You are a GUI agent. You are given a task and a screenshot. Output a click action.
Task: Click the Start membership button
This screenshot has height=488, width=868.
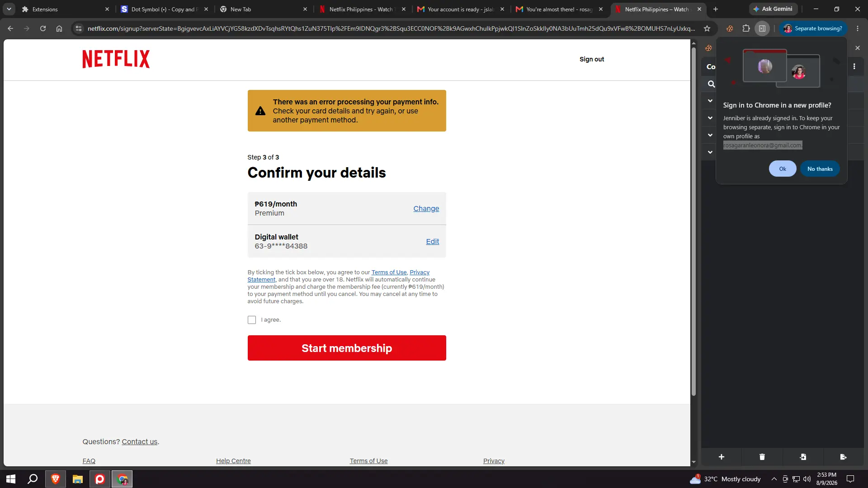pos(347,348)
